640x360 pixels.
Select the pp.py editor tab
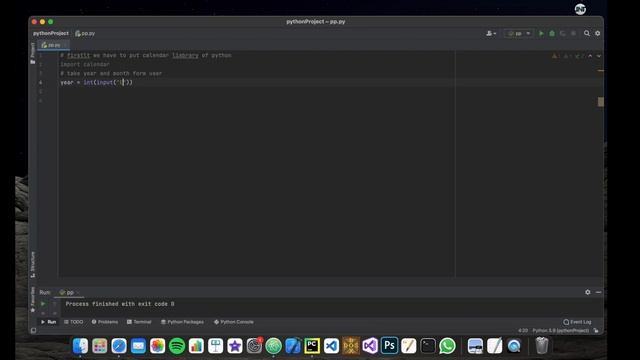coord(53,45)
